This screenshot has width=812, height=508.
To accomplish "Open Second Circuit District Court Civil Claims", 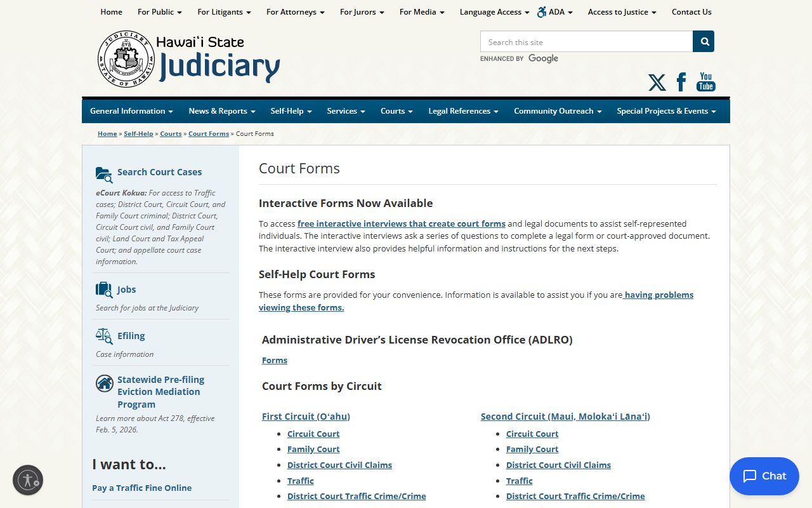I will pos(558,465).
